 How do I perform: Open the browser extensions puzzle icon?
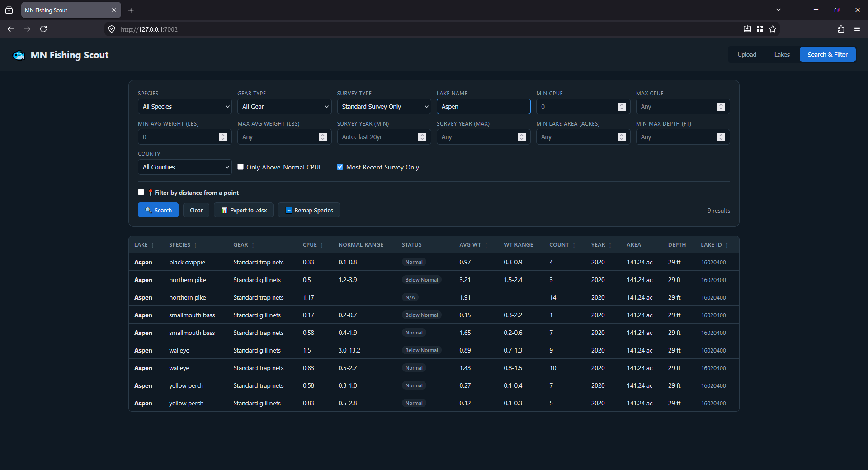pos(841,29)
